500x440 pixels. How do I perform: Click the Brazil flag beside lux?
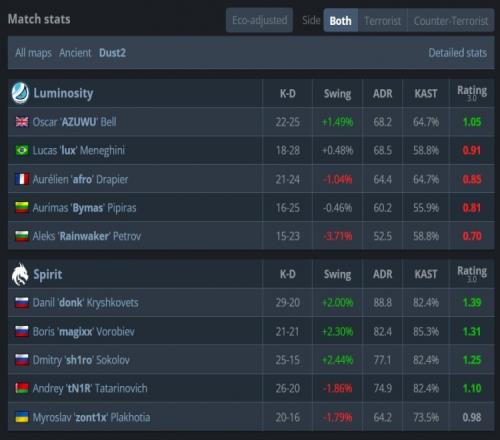point(22,151)
